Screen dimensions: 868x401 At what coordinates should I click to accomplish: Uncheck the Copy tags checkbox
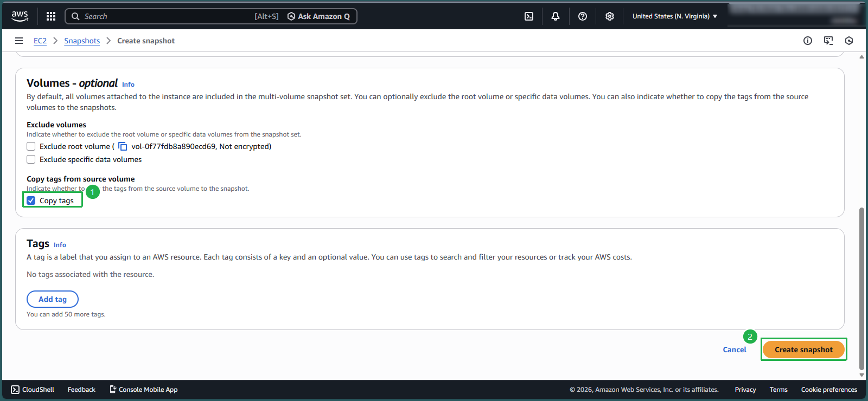pos(31,200)
